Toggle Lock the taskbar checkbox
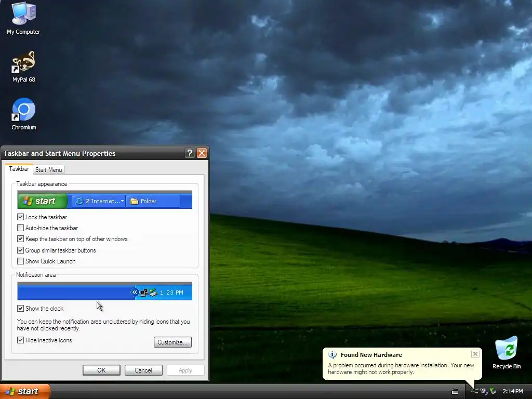The image size is (532, 399). pyautogui.click(x=42, y=217)
